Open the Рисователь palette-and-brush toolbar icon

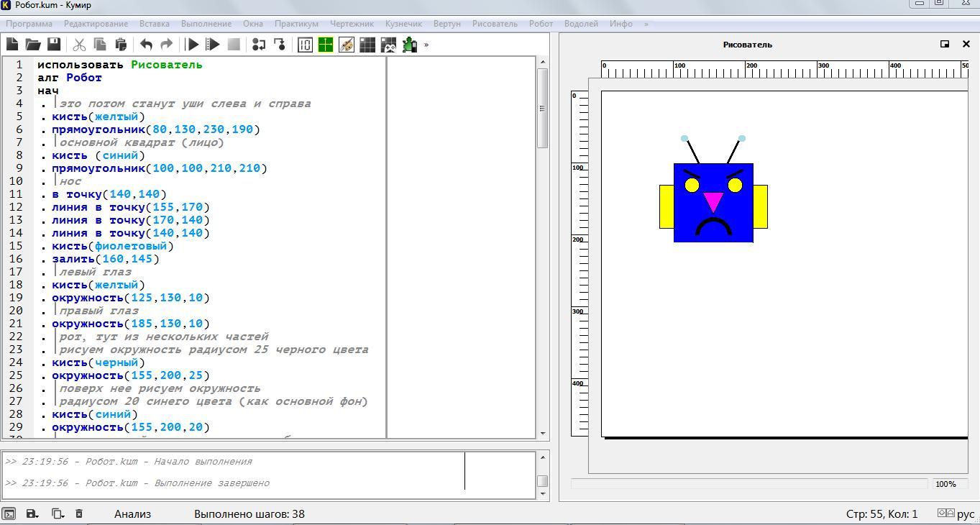point(347,45)
